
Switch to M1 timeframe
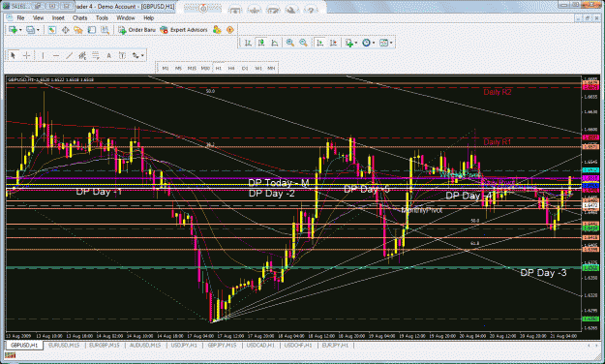(166, 68)
